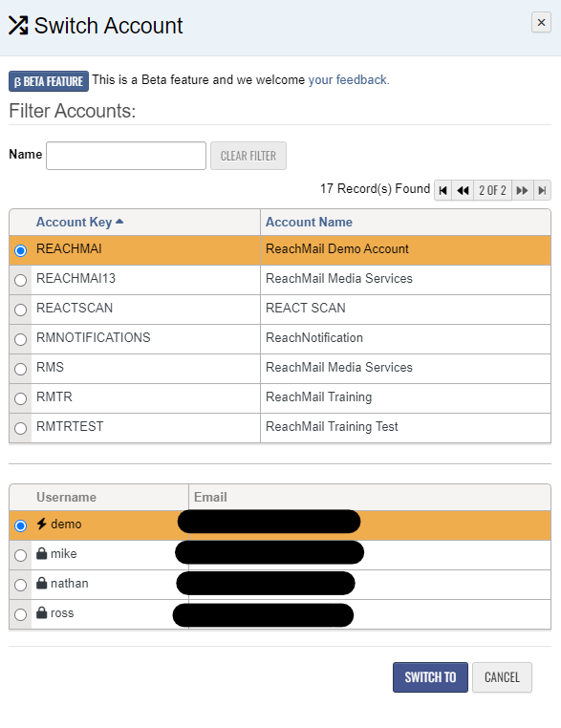The image size is (561, 728).
Task: Click the lock icon beside nathan
Action: pos(42,583)
